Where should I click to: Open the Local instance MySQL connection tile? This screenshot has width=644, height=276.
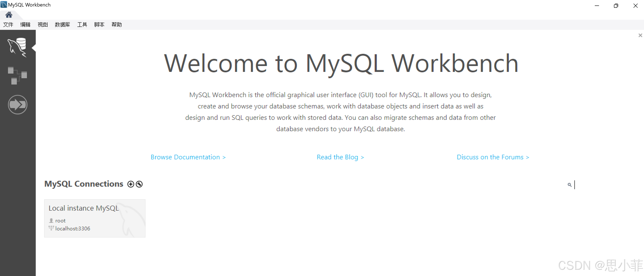pyautogui.click(x=95, y=218)
